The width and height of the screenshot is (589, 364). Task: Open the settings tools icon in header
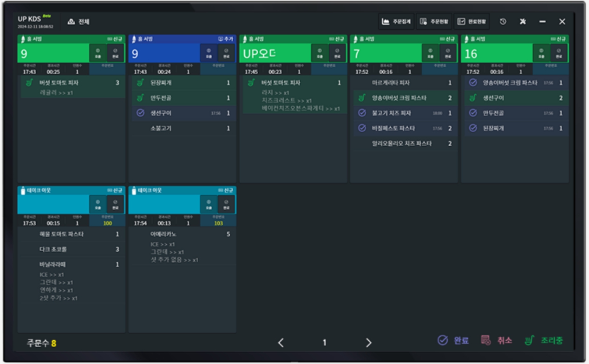click(523, 22)
